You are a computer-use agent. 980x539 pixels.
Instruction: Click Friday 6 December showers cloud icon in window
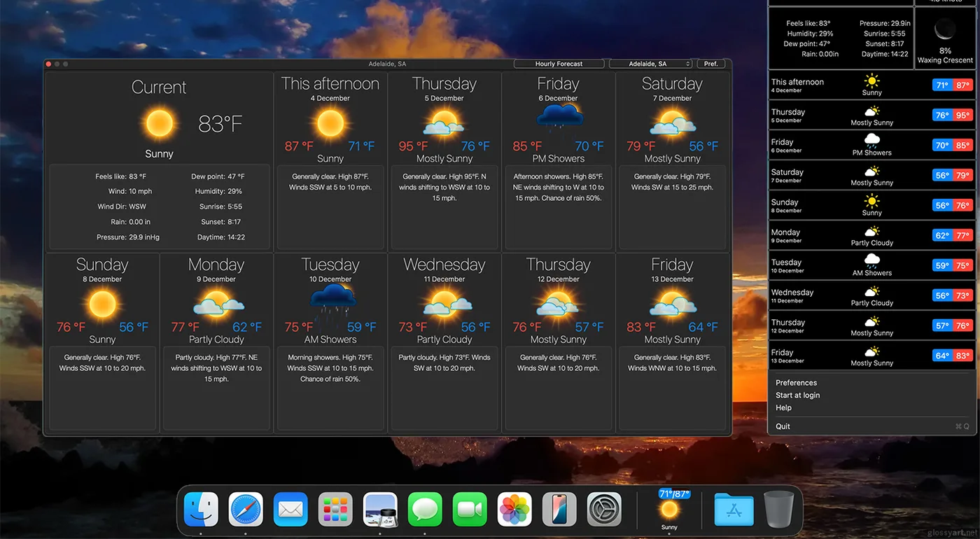559,119
